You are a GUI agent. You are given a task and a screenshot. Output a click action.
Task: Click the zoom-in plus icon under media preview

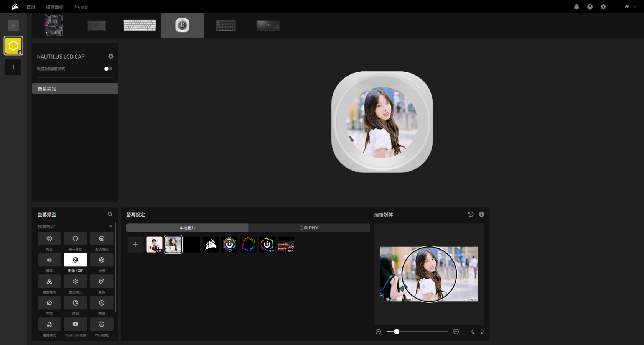pyautogui.click(x=456, y=332)
